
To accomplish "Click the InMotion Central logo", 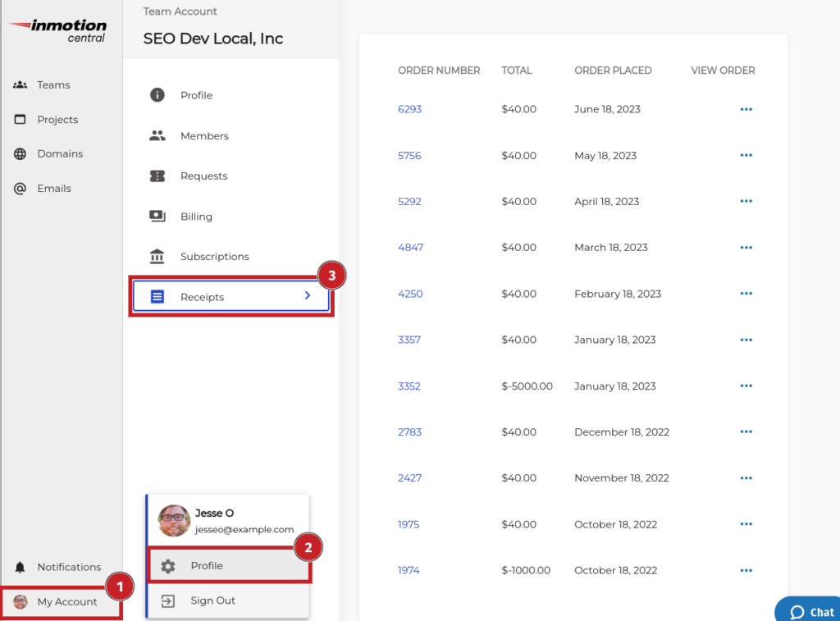I will [x=57, y=27].
